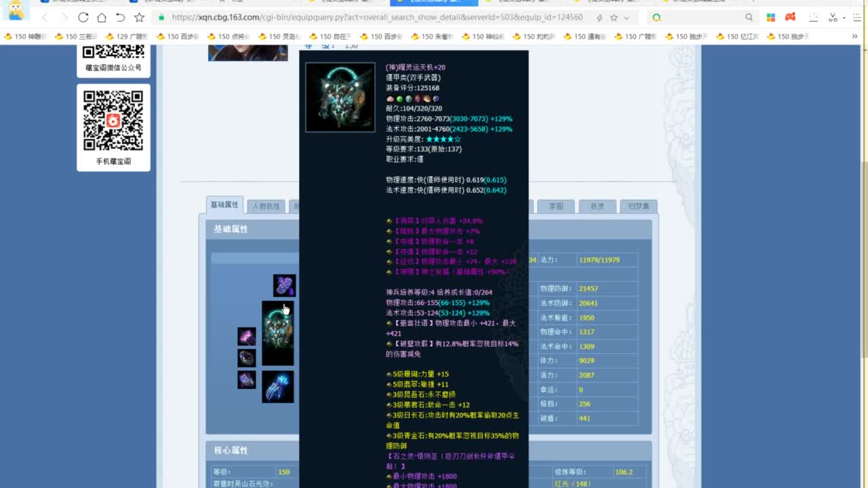
Task: Click the 法力 value 11979/11979
Action: 599,260
